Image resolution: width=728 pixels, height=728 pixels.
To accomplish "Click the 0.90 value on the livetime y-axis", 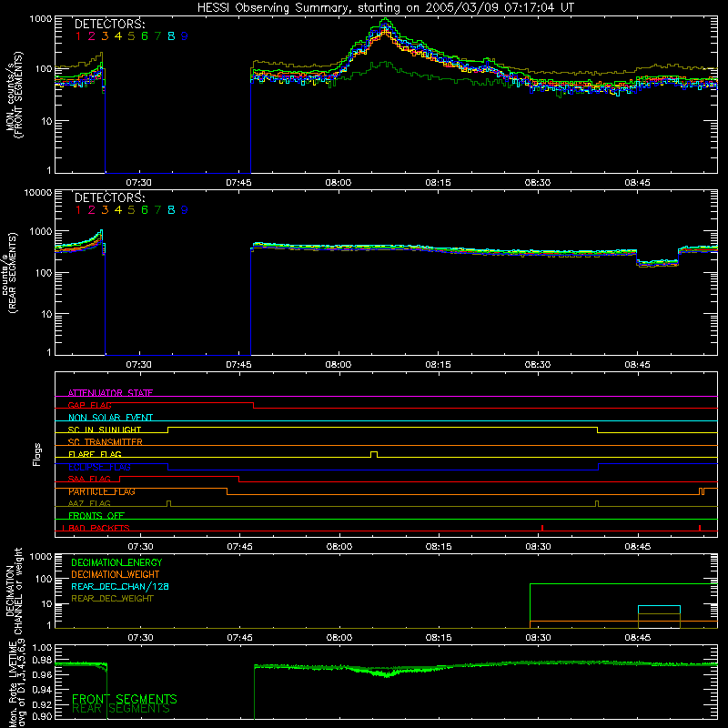I will pyautogui.click(x=42, y=716).
